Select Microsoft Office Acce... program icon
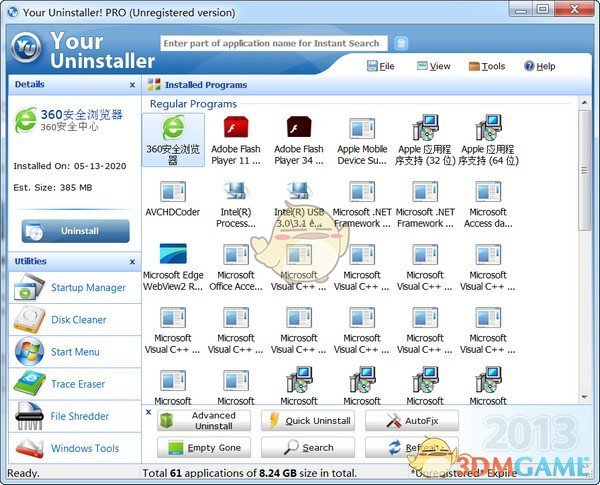The height and width of the screenshot is (485, 600). pos(236,255)
